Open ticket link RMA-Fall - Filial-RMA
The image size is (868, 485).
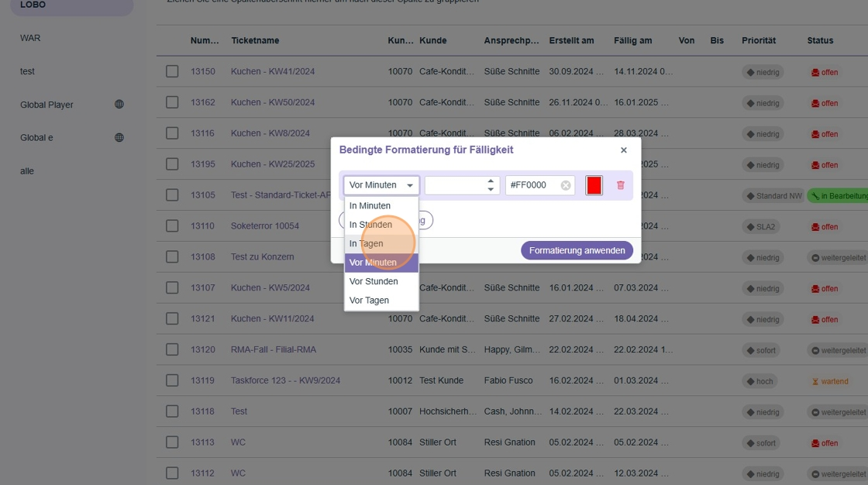tap(274, 350)
